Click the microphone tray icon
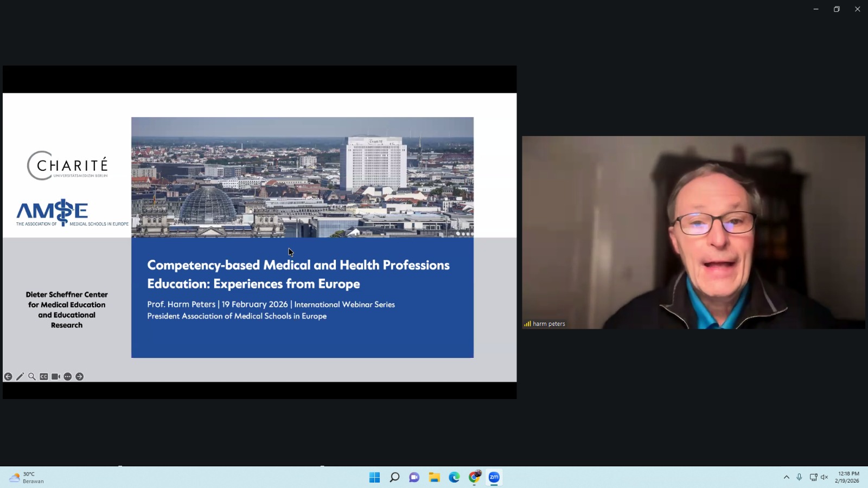Screen dimensions: 868x488 point(799,477)
